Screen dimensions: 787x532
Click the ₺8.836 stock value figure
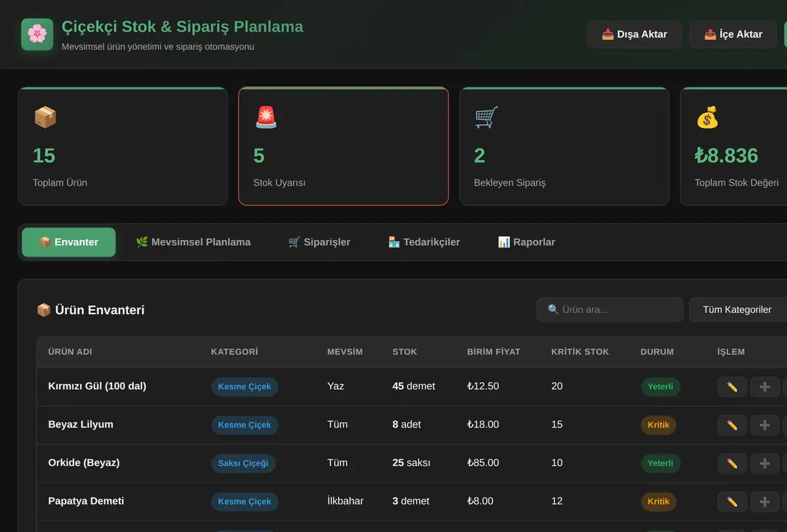727,155
